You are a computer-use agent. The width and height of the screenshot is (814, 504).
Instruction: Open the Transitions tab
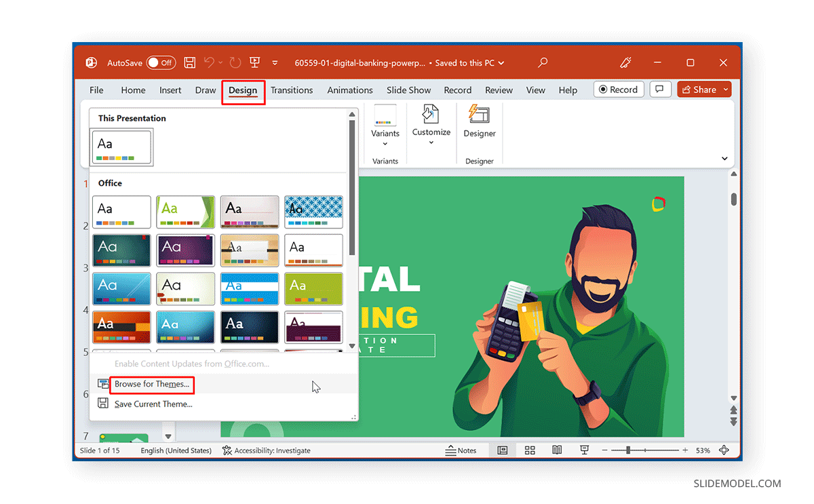click(292, 90)
